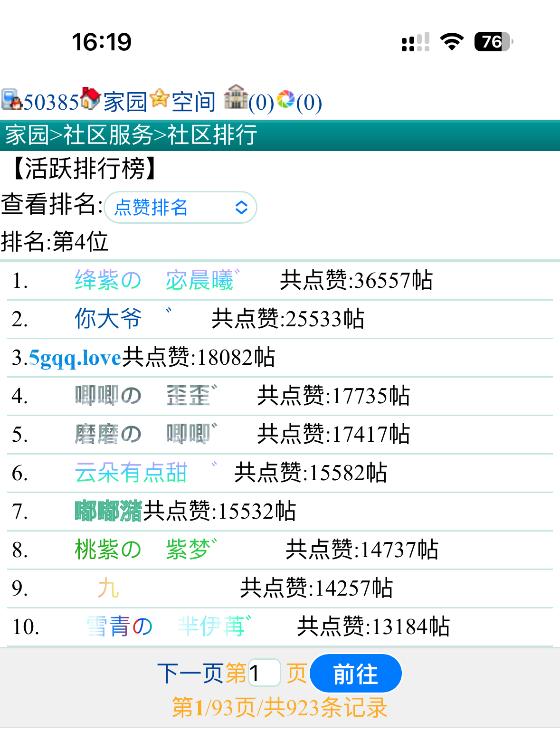
Task: Select 社区排行 in the breadcrumb
Action: pyautogui.click(x=212, y=135)
